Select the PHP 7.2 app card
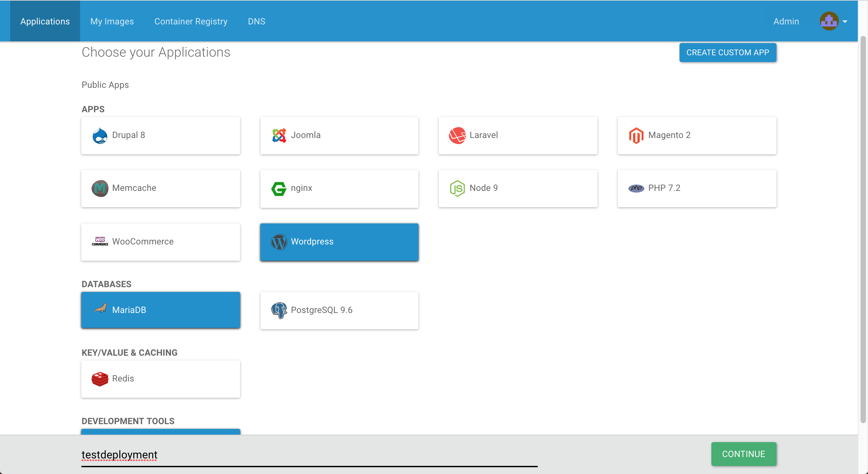This screenshot has height=474, width=868. click(697, 189)
